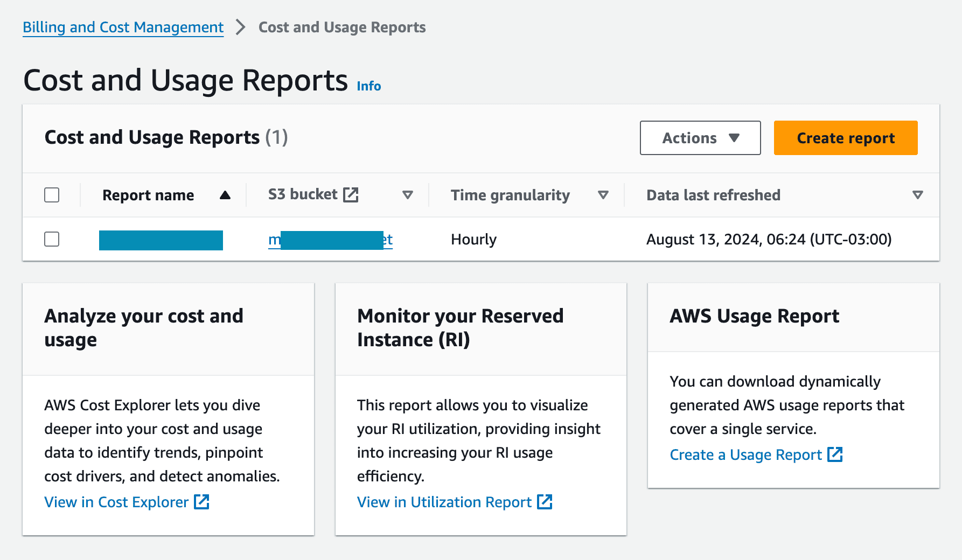Click the Time granularity column header text
Viewport: 962px width, 560px height.
click(510, 195)
